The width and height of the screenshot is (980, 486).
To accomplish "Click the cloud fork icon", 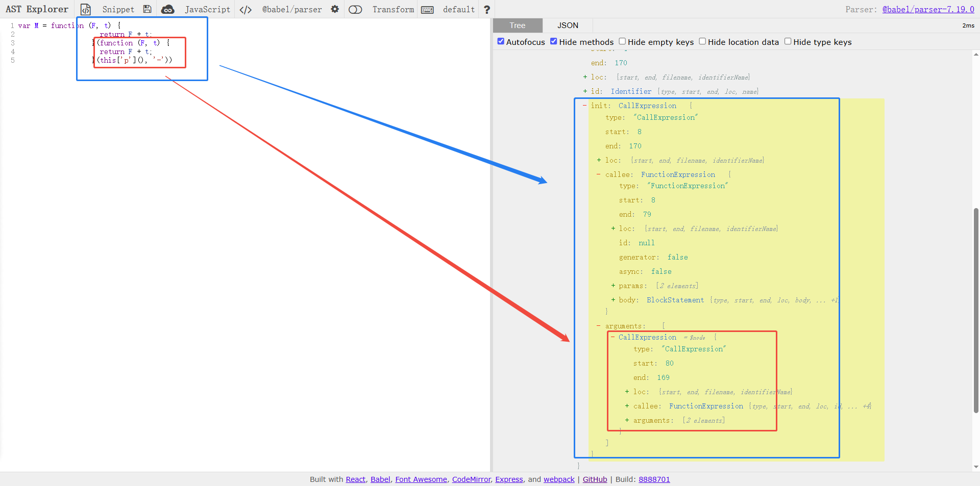I will [167, 9].
